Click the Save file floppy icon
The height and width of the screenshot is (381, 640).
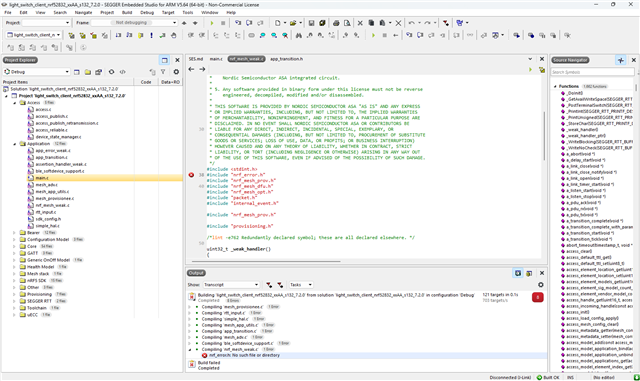tap(311, 23)
